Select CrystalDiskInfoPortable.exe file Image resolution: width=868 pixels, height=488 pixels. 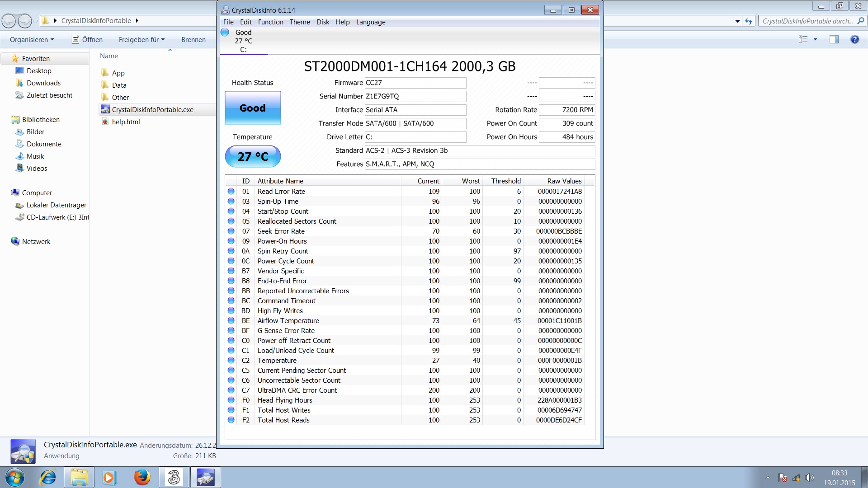152,110
